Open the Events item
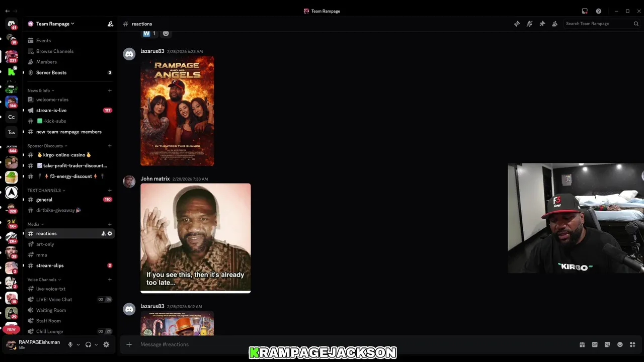The width and height of the screenshot is (644, 362). coord(69,40)
